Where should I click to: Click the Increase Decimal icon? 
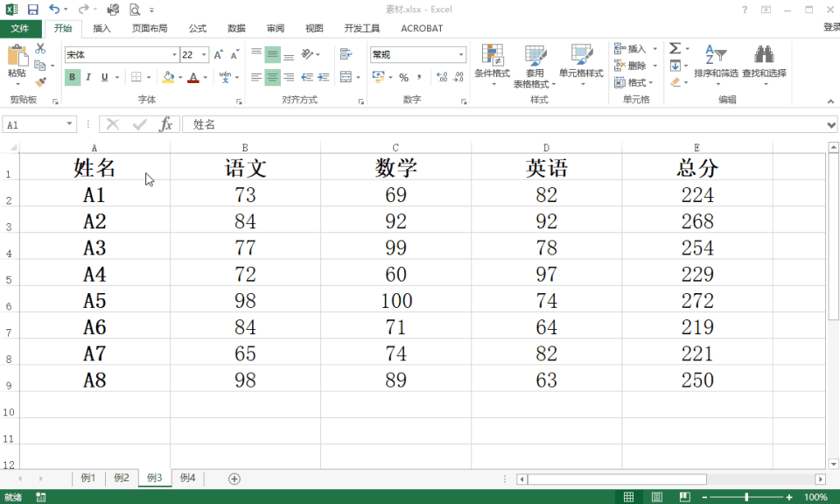[442, 77]
